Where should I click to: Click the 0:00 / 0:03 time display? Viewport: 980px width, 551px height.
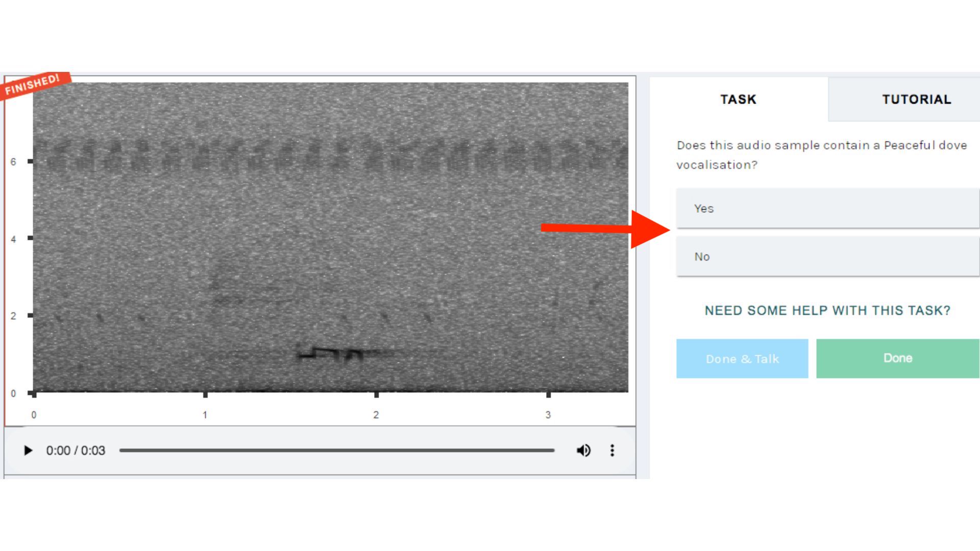click(x=76, y=450)
